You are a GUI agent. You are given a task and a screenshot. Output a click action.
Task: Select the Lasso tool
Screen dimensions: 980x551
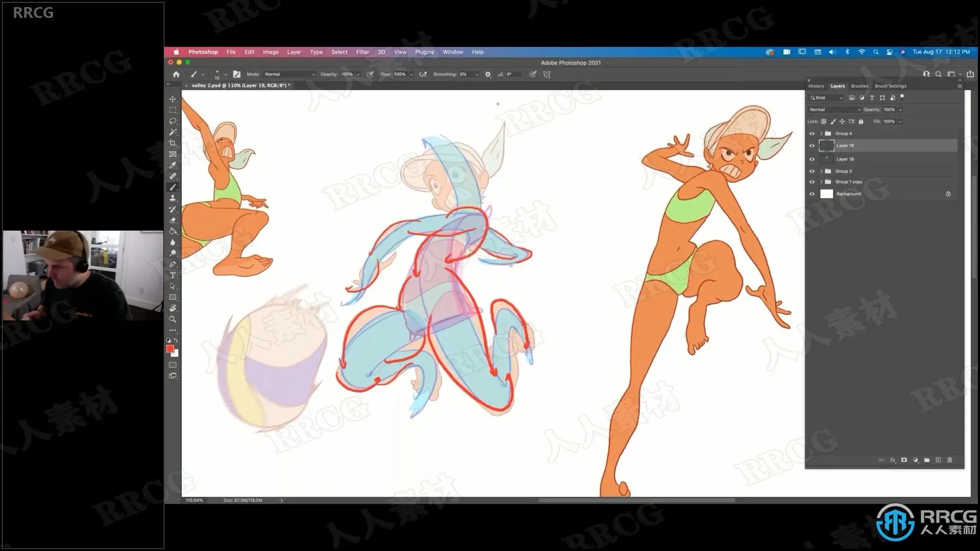(173, 121)
